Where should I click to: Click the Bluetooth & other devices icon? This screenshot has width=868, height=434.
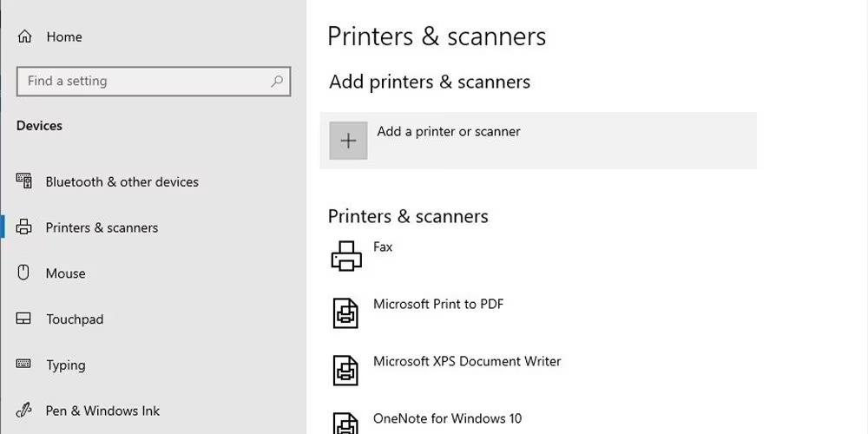tap(23, 181)
